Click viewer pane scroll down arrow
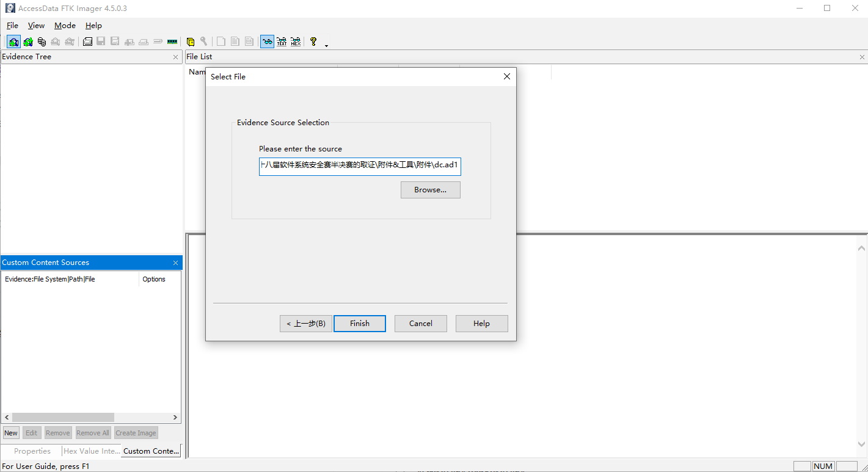 (862, 445)
